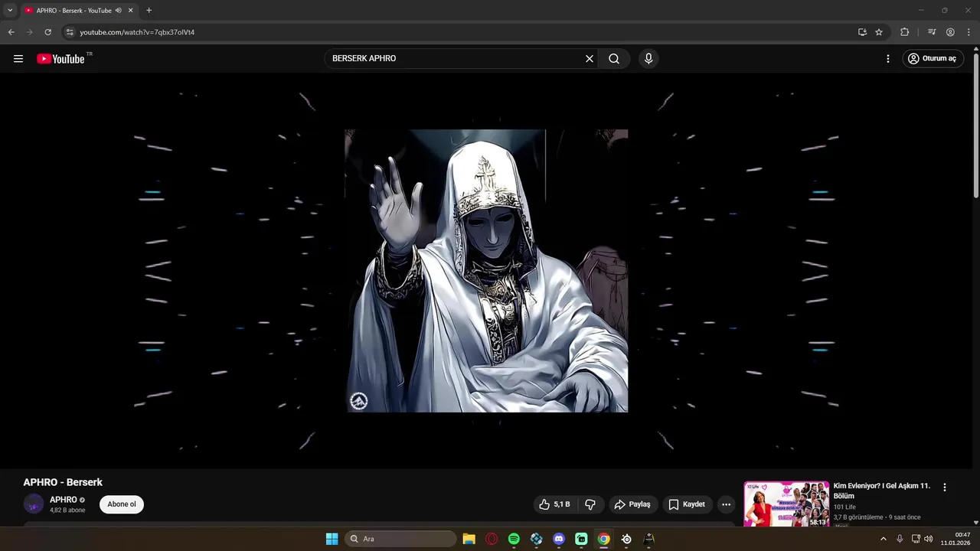Open the media controls music icon
Viewport: 980px width, 551px height.
click(x=932, y=32)
